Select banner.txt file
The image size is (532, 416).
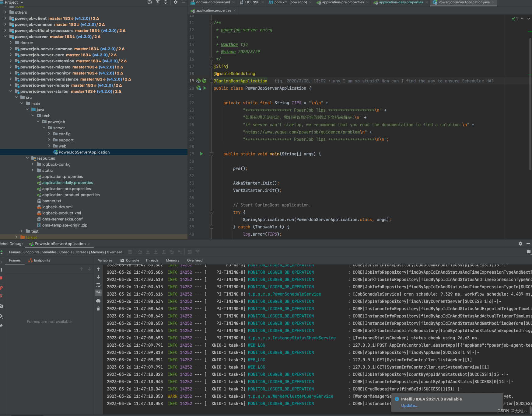point(52,201)
